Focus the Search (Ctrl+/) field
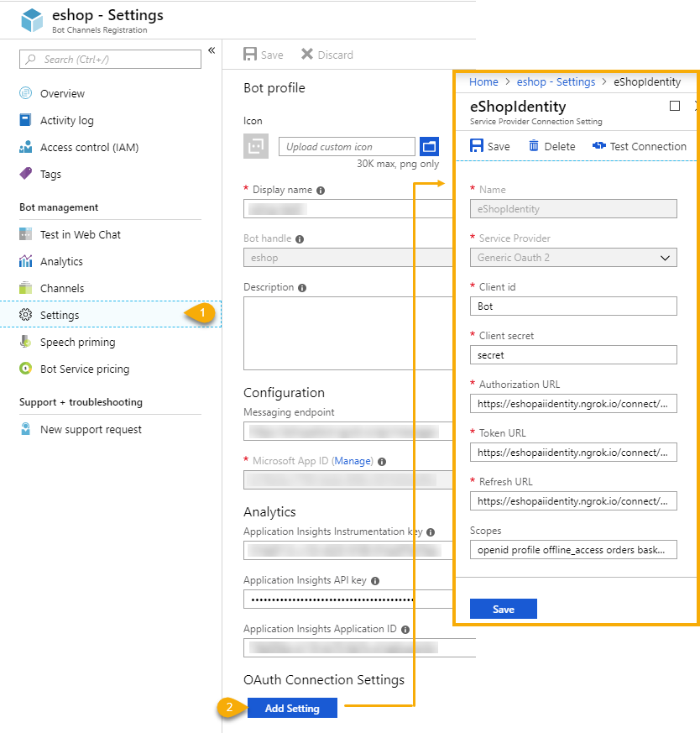This screenshot has height=733, width=700. tap(110, 60)
